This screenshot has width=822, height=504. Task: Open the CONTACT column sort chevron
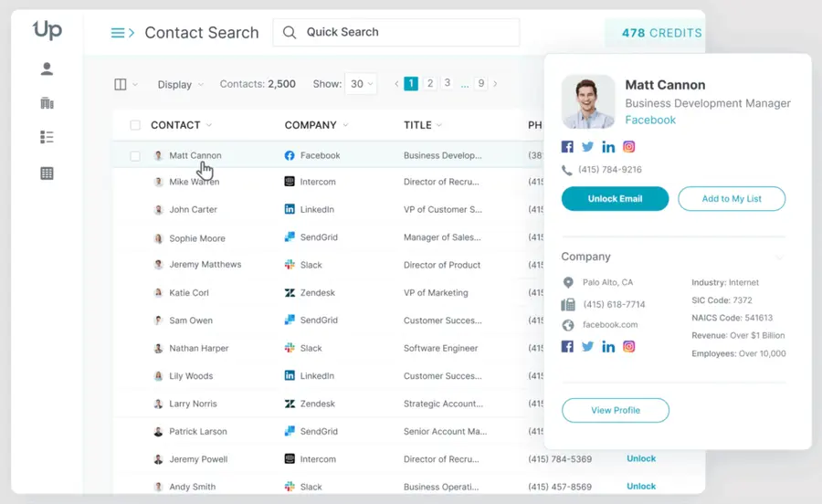[x=209, y=125]
